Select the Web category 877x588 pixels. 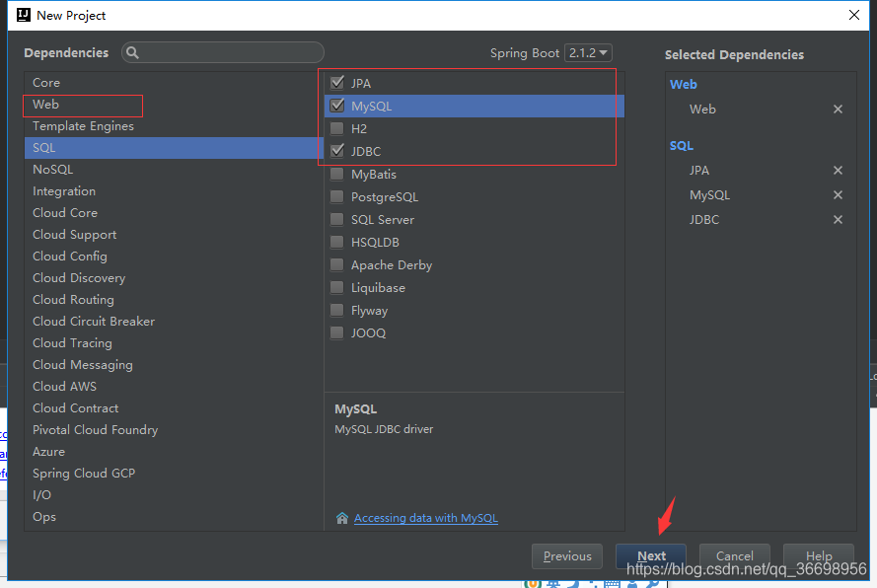(174, 104)
